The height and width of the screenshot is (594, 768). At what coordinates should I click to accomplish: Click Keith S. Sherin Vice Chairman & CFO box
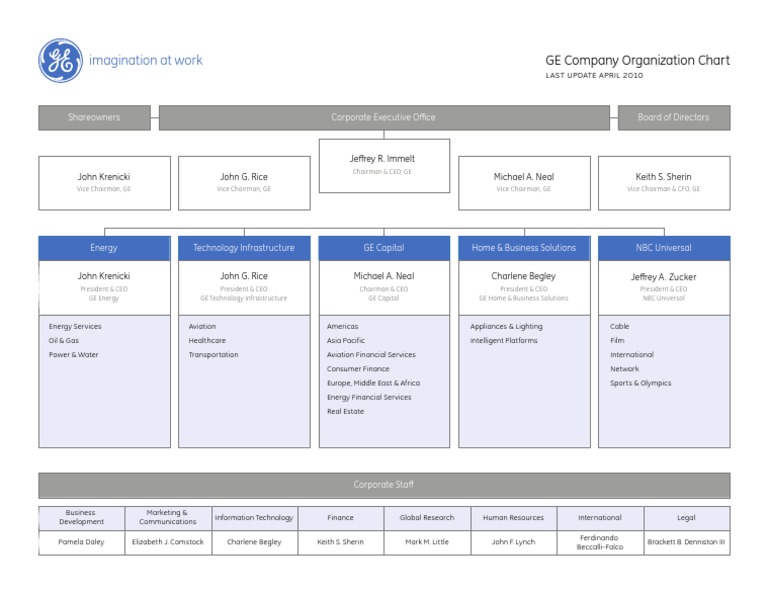(664, 183)
